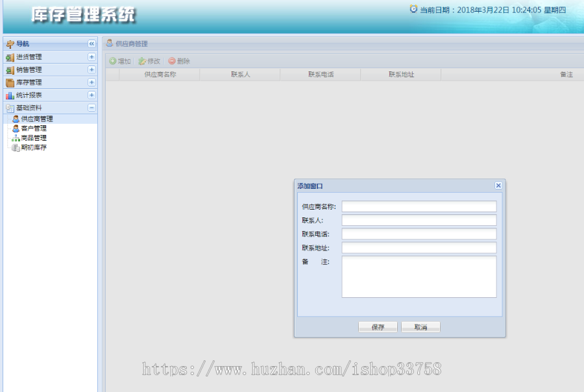Screen dimensions: 584x392
Task: Expand the 进货管理 section
Action: 91,56
